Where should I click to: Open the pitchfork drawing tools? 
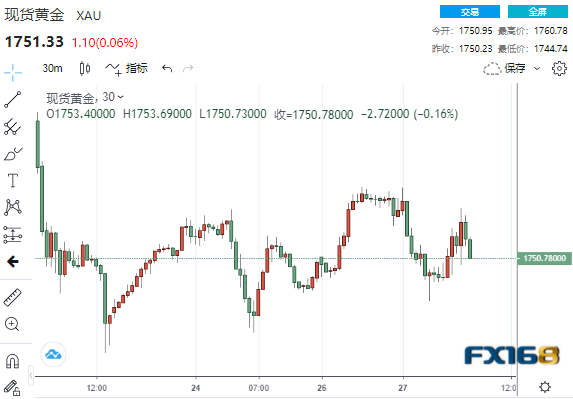pyautogui.click(x=13, y=127)
